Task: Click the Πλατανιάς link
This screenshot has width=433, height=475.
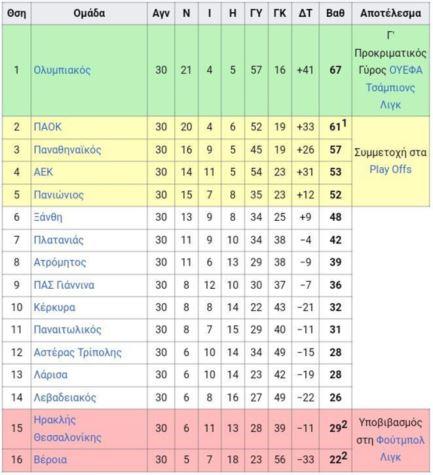Action: pyautogui.click(x=59, y=240)
